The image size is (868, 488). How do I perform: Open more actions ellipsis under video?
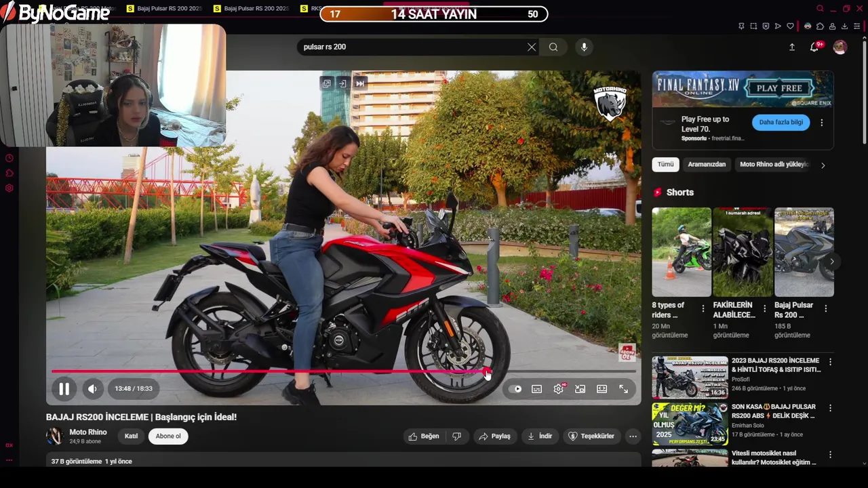point(633,436)
